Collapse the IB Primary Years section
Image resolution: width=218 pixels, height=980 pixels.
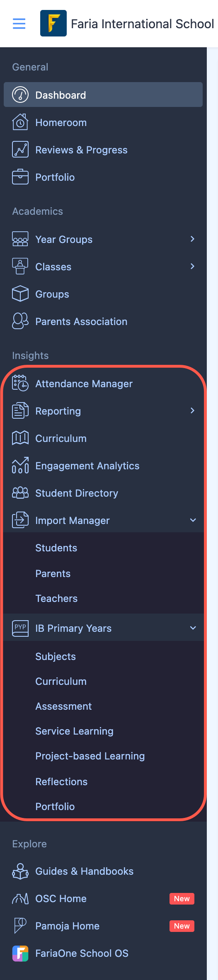[193, 628]
